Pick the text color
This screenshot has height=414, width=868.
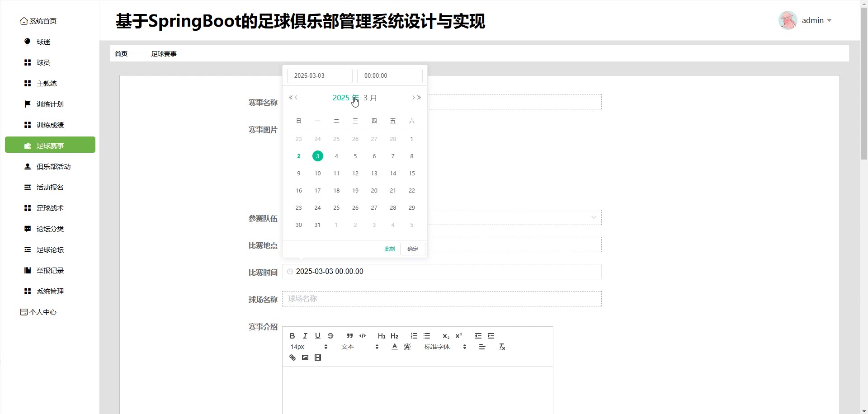click(395, 347)
